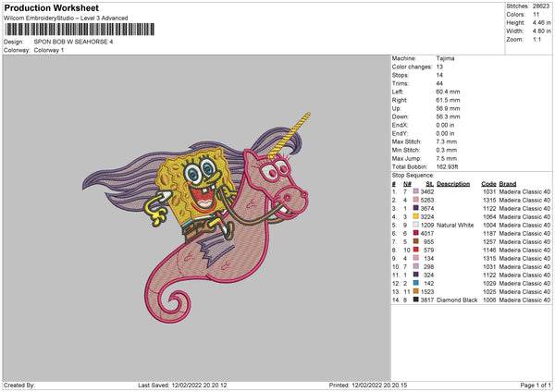
Task: Click the Stitches value 28623
Action: pos(541,6)
